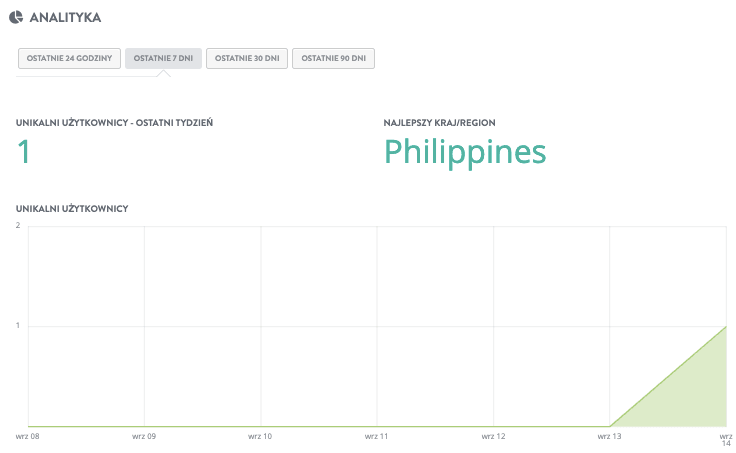Screen dimensions: 736x453
Task: Click the "Unikalni użytkownicy" chart title
Action: click(x=71, y=208)
